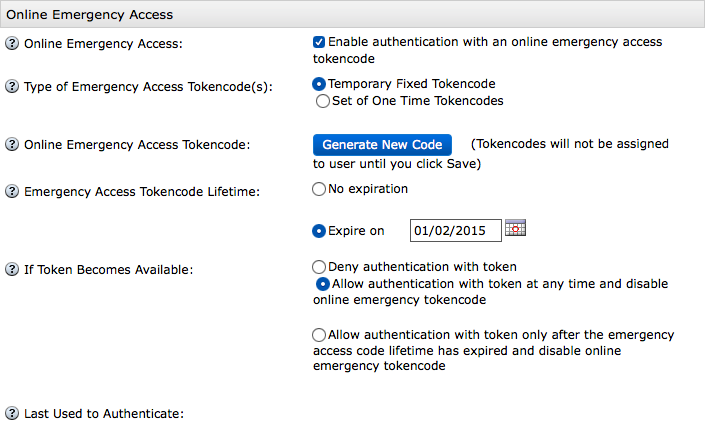Click the Expire on label text
Viewport: 705px width, 437px height.
pyautogui.click(x=356, y=231)
